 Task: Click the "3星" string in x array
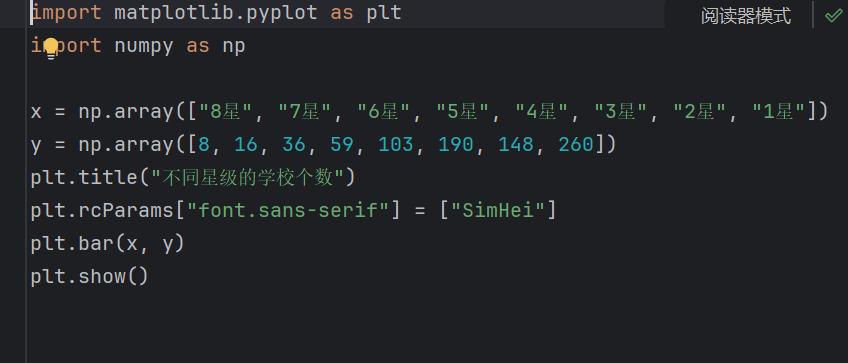[621, 112]
